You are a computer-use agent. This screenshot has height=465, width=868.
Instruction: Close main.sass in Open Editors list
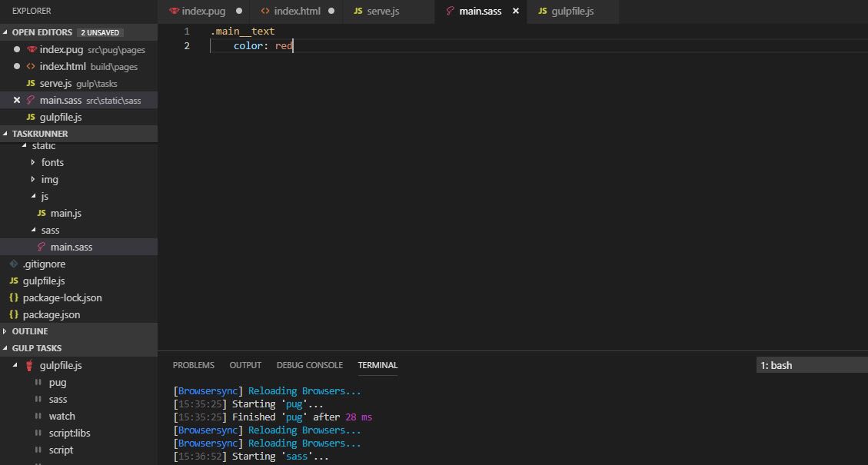pyautogui.click(x=17, y=100)
